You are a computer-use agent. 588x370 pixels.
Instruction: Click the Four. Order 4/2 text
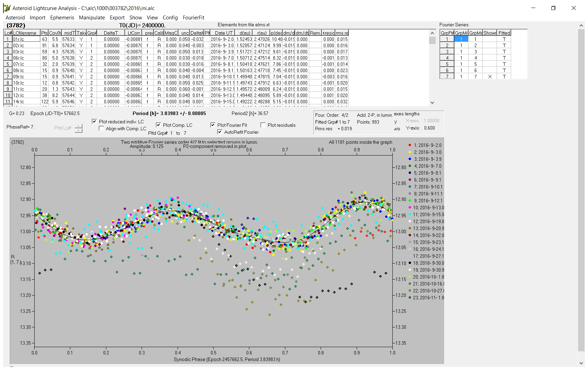(x=332, y=115)
